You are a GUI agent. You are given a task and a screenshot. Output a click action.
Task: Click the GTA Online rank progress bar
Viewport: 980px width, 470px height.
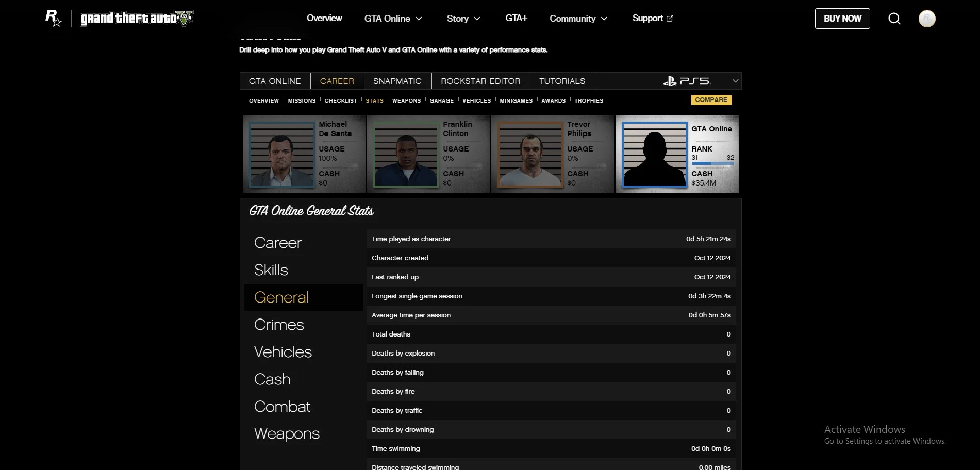coord(712,163)
